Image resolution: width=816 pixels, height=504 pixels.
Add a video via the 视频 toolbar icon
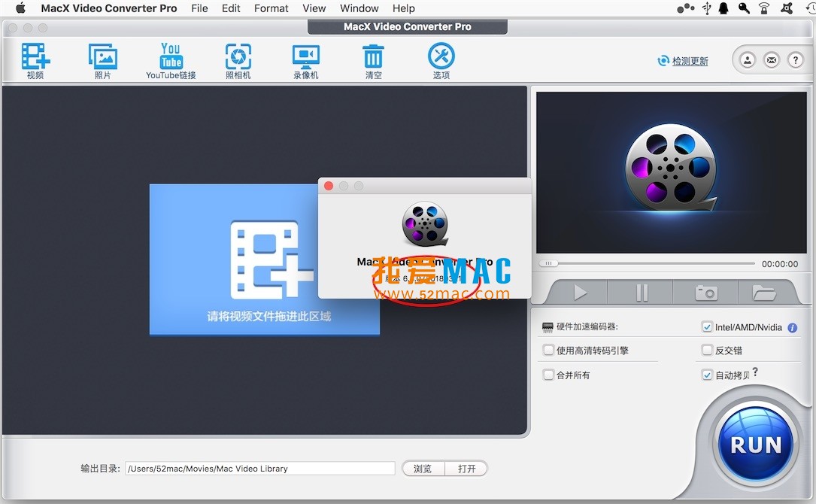(x=35, y=61)
